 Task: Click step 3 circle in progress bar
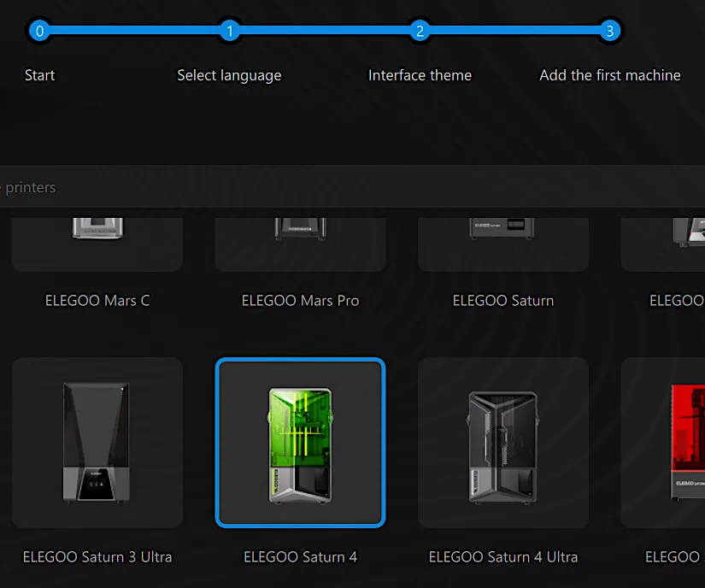(610, 31)
